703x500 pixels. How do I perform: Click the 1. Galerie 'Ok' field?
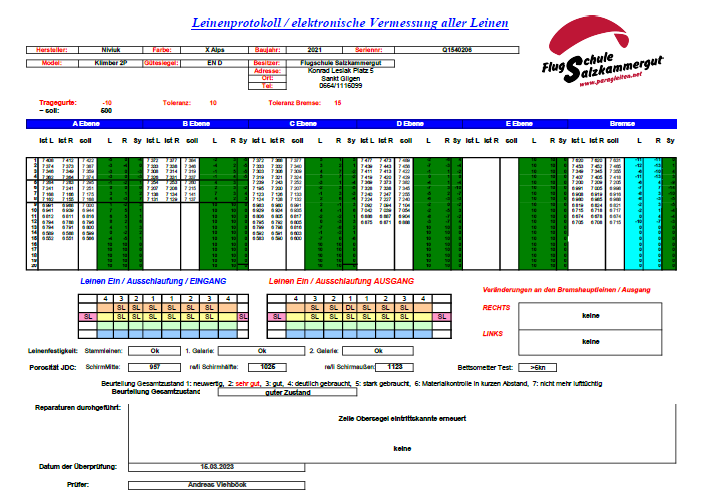coord(262,351)
